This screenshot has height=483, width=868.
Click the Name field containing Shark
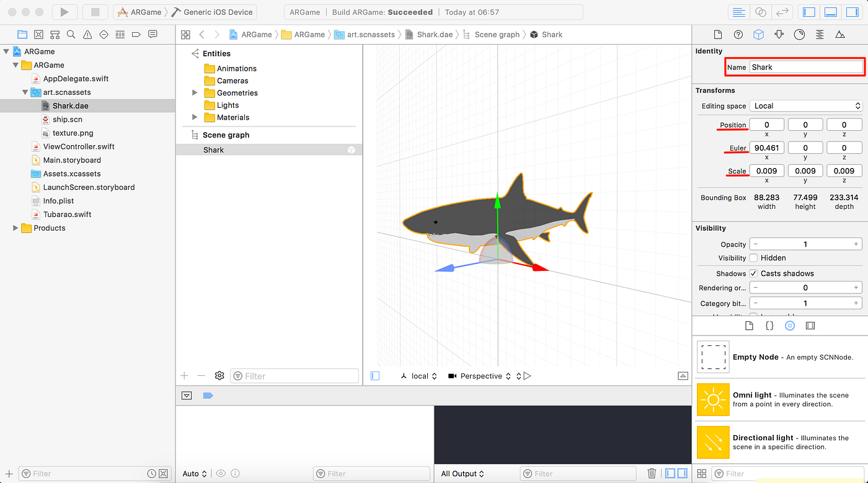coord(806,67)
